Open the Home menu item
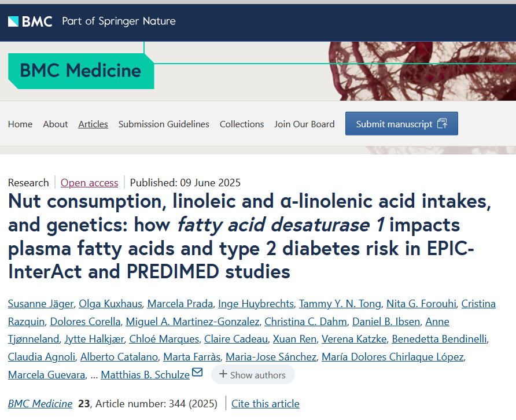 [20, 124]
